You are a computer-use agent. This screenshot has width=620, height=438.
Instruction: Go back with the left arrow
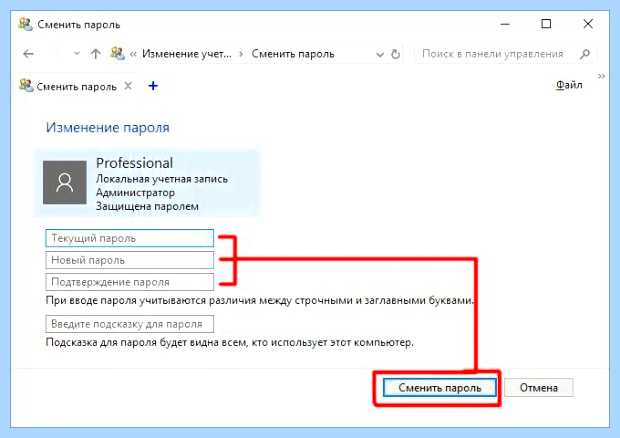[28, 54]
